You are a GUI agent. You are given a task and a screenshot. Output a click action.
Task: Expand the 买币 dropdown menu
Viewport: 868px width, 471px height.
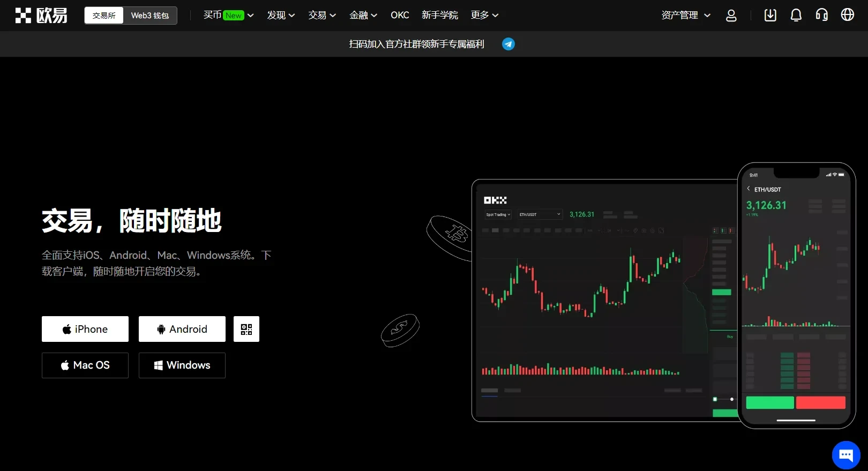[228, 16]
